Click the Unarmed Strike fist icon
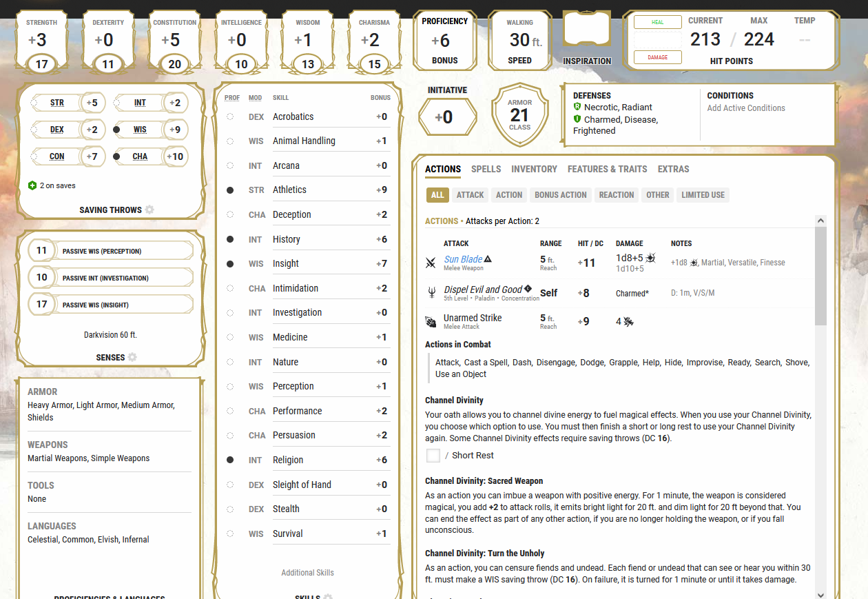Screen dimensions: 868x599 pos(431,321)
